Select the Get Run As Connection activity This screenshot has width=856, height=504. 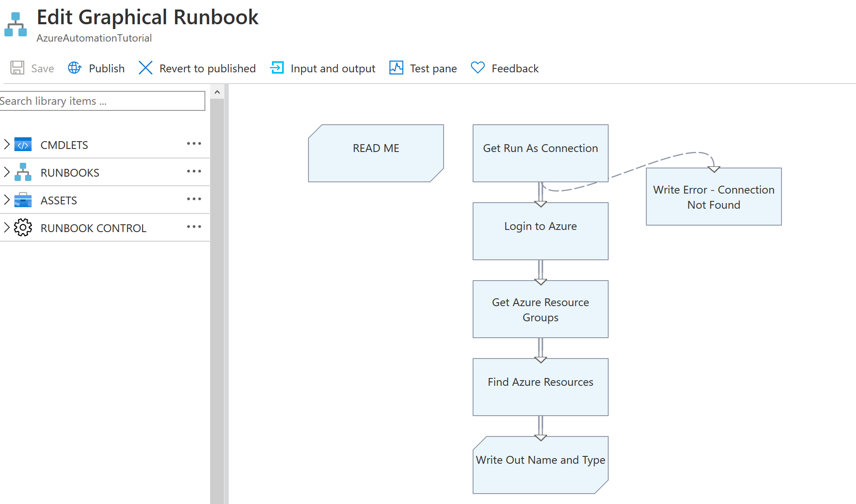pos(540,153)
